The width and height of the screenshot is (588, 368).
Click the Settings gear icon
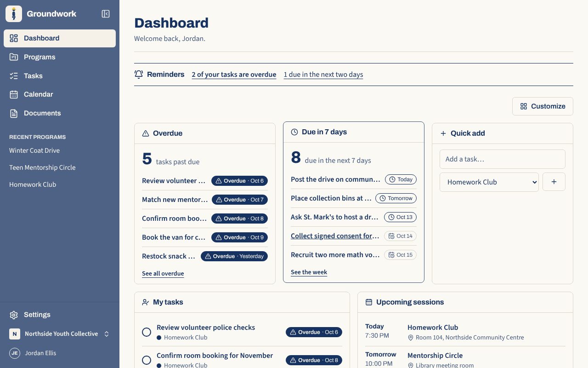pos(14,315)
